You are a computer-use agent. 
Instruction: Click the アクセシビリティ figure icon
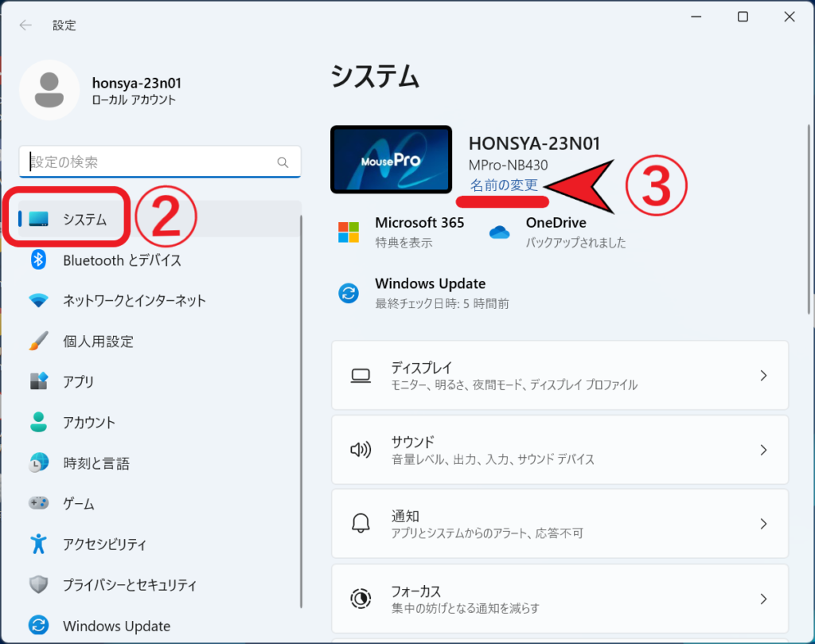[38, 544]
